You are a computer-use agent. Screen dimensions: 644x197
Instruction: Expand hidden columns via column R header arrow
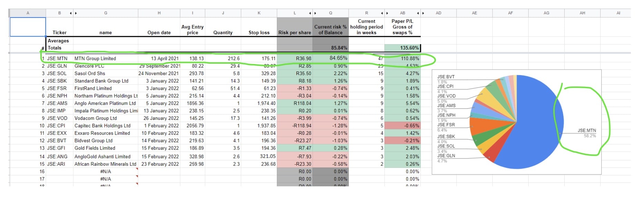pos(382,13)
